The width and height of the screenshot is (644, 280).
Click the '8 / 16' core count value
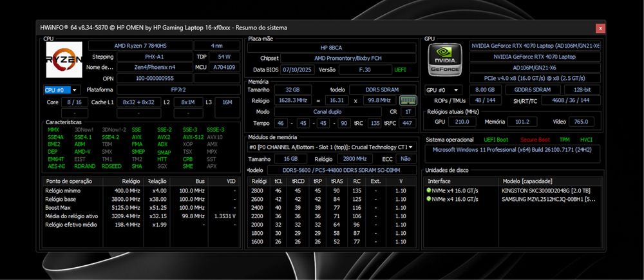click(x=74, y=102)
